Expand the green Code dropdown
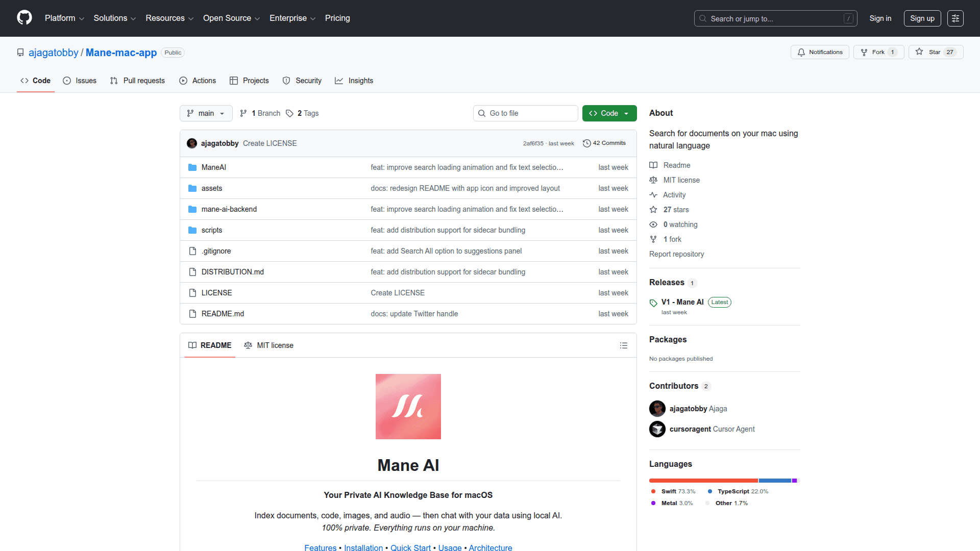Image resolution: width=980 pixels, height=551 pixels. pos(609,113)
